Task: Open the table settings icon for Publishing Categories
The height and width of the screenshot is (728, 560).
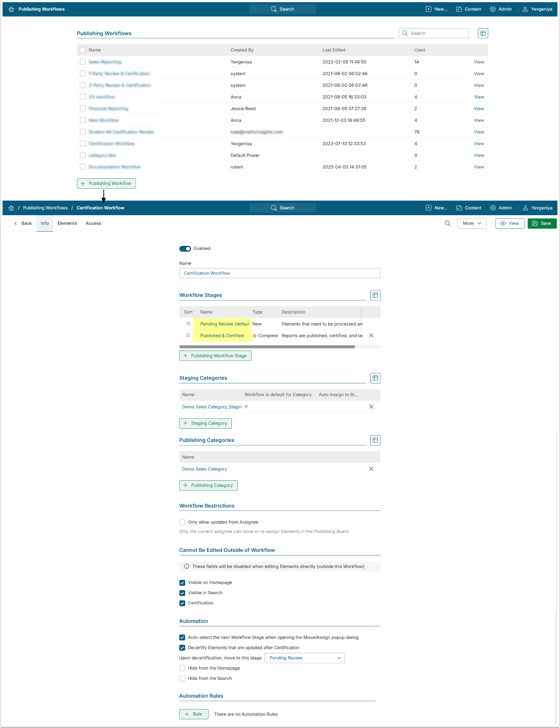Action: pyautogui.click(x=376, y=440)
